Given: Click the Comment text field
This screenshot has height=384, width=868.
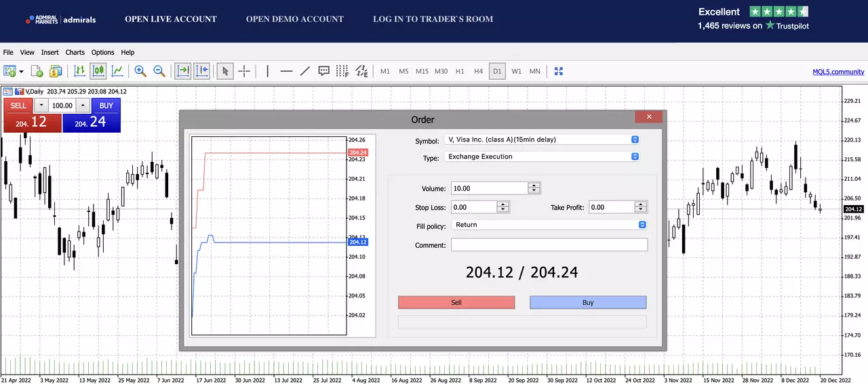Looking at the screenshot, I should click(x=549, y=244).
